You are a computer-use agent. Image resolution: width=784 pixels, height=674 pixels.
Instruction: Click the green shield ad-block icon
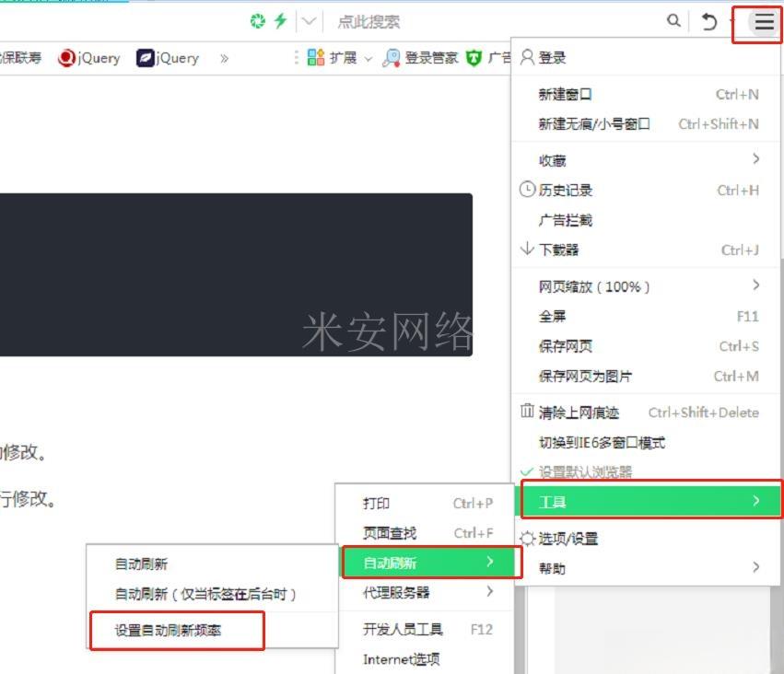(474, 58)
